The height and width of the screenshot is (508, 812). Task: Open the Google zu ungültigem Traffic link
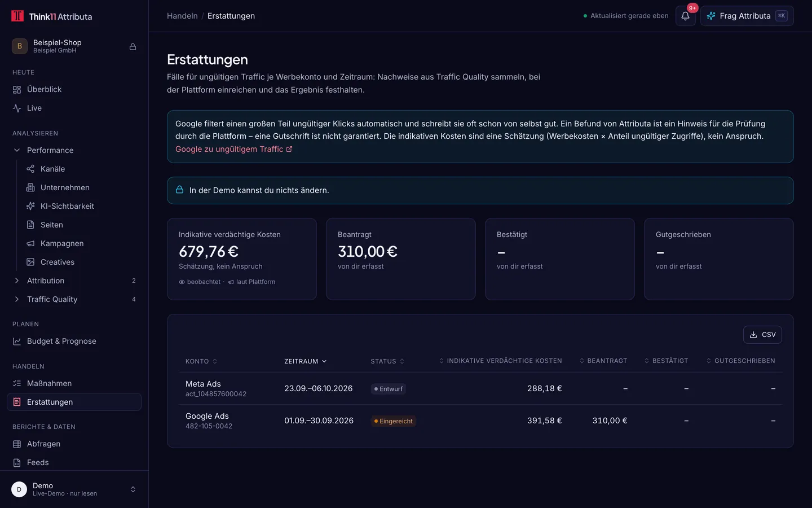click(234, 149)
